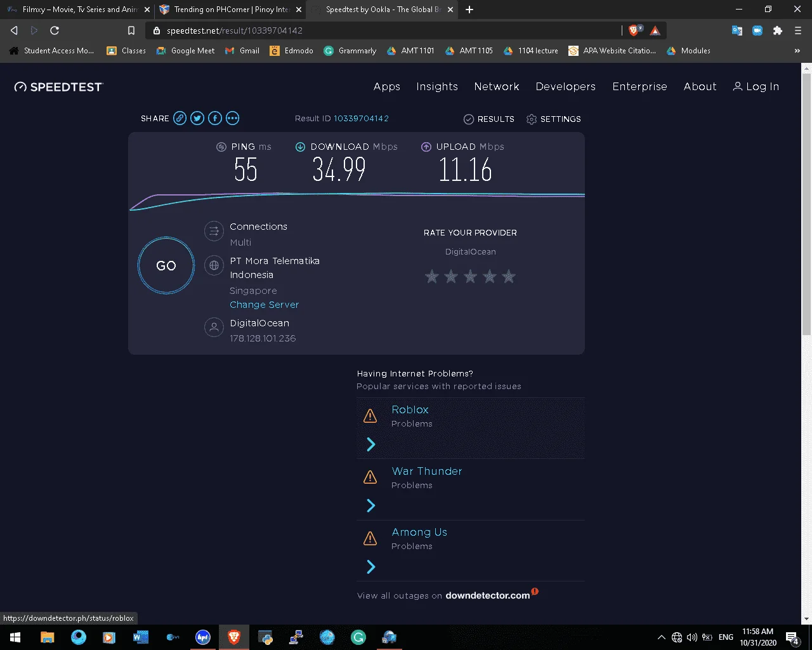This screenshot has height=650, width=812.
Task: Open the Brave main menu
Action: click(x=798, y=30)
